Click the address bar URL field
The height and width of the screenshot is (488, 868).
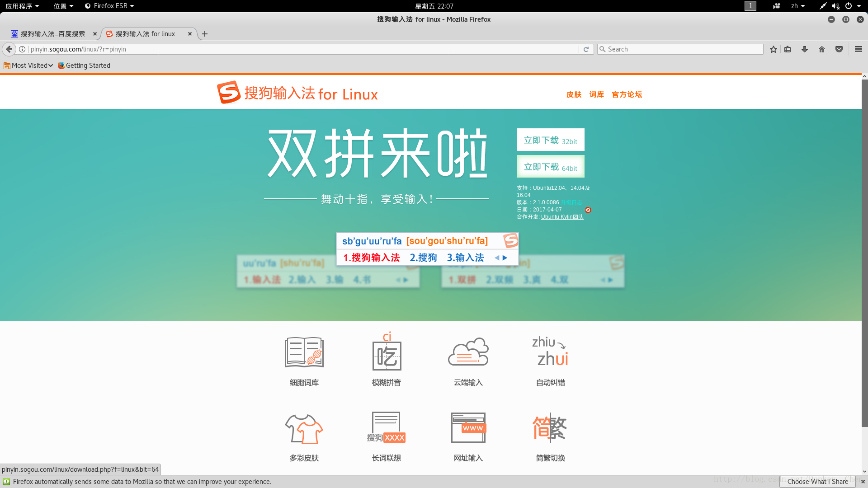[x=303, y=49]
